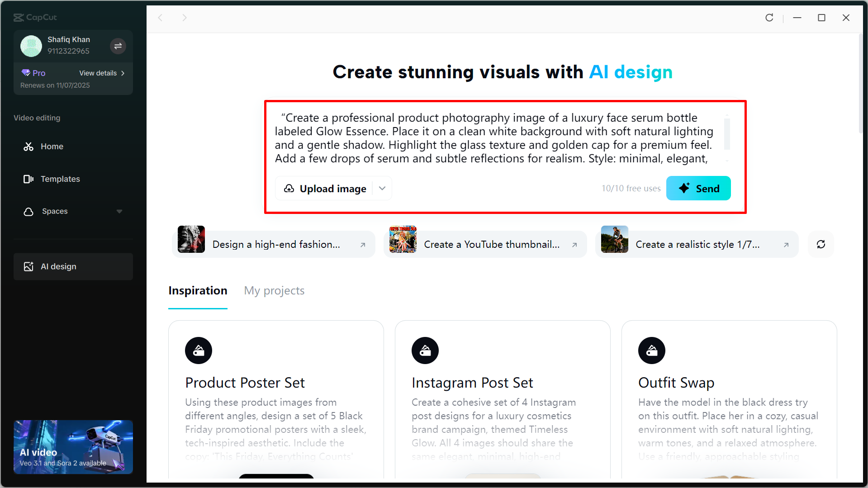Screen dimensions: 868x488
Task: Switch to the Inspiration tab
Action: [x=198, y=290]
